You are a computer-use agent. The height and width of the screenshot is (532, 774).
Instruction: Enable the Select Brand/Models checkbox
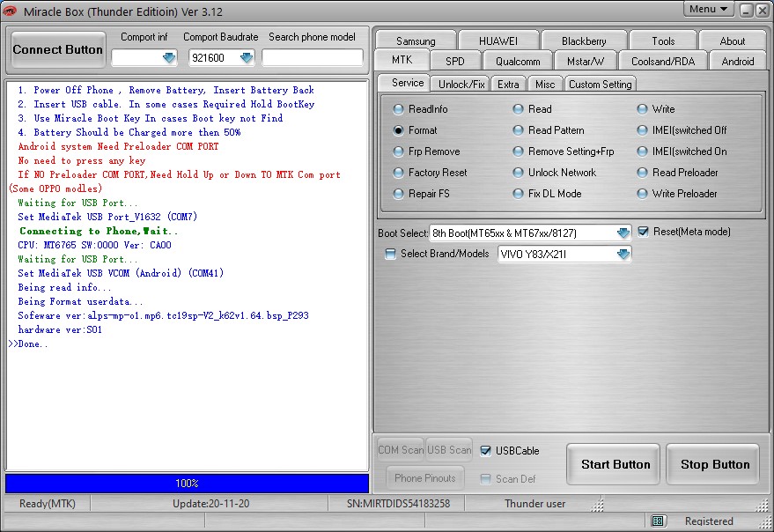(390, 254)
